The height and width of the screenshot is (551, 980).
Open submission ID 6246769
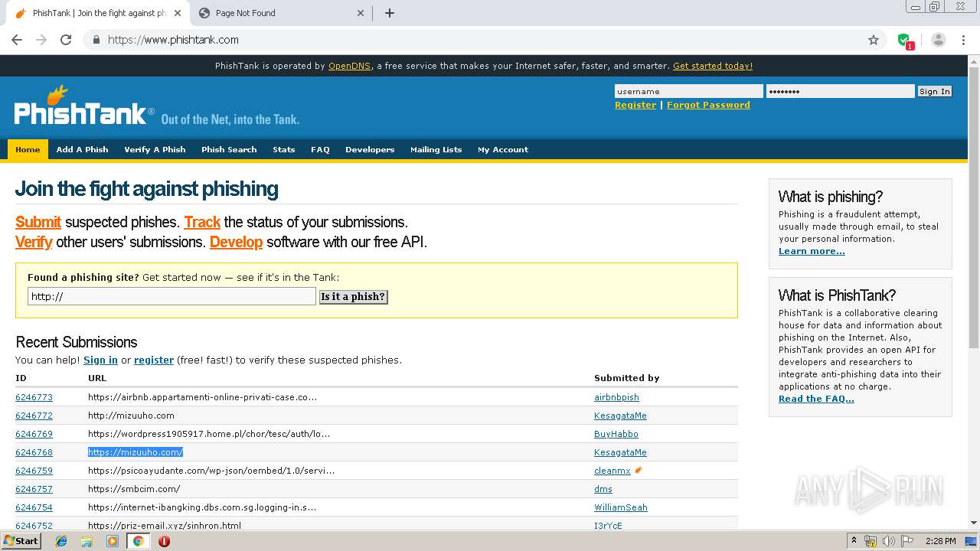tap(34, 434)
